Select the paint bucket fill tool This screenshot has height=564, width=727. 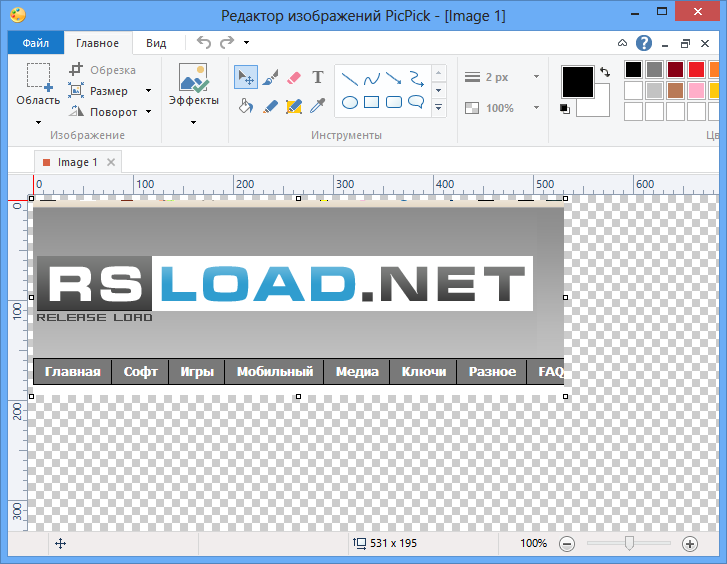pyautogui.click(x=246, y=106)
